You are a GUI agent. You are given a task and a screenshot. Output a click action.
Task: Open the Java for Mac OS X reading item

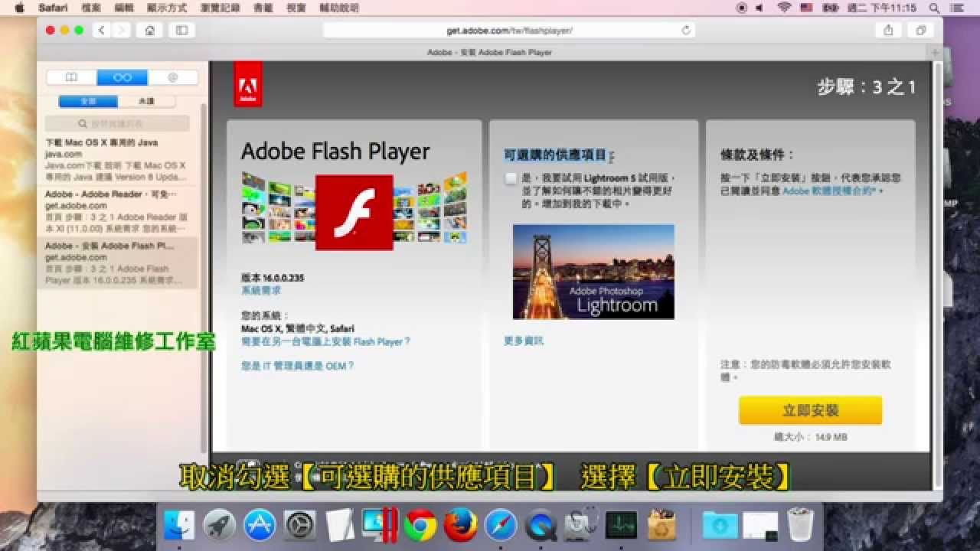(x=117, y=159)
